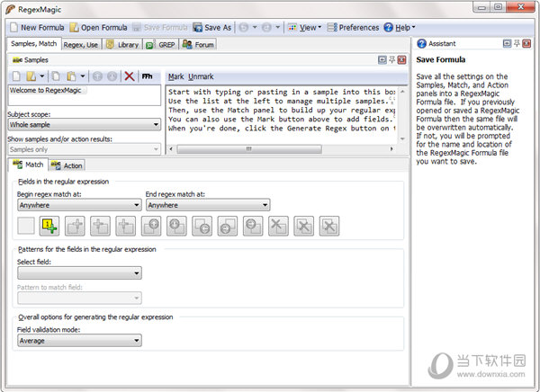Click the yellow Add Field button
The width and height of the screenshot is (540, 392).
49,226
